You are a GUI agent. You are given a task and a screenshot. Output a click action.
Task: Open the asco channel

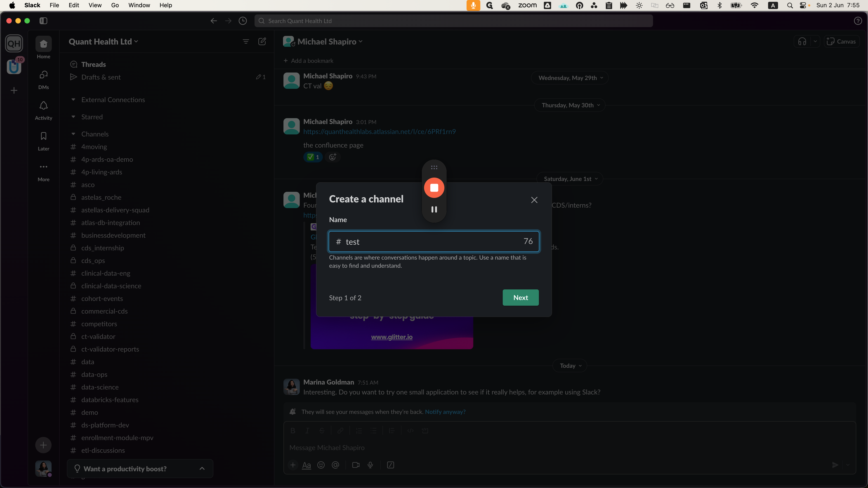(88, 185)
